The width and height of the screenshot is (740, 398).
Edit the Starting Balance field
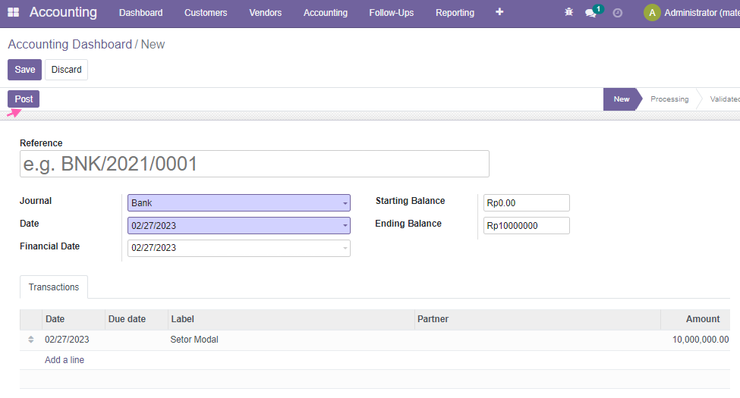pyautogui.click(x=526, y=203)
